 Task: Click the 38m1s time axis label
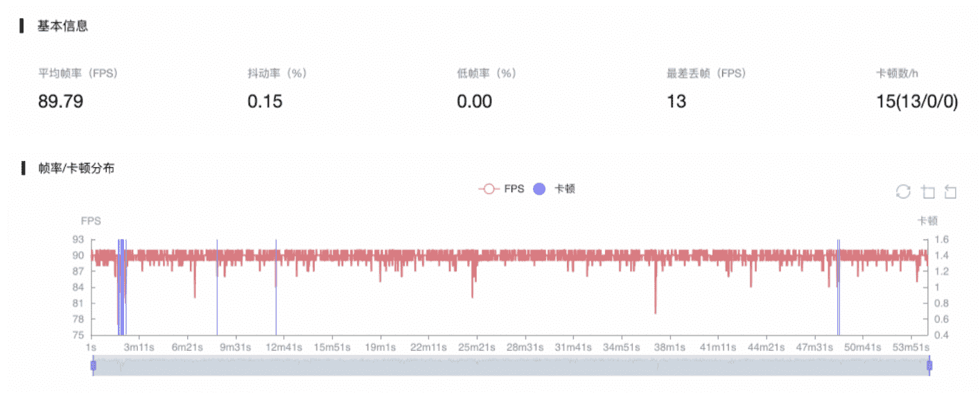(x=670, y=347)
